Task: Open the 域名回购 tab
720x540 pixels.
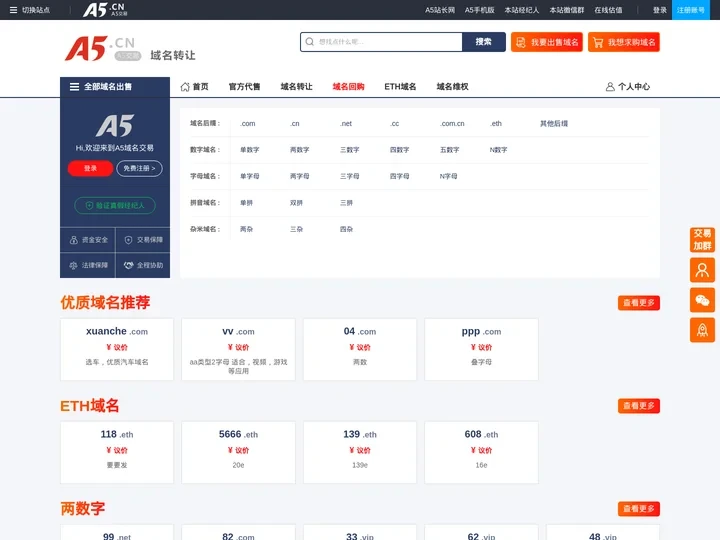Action: point(348,86)
